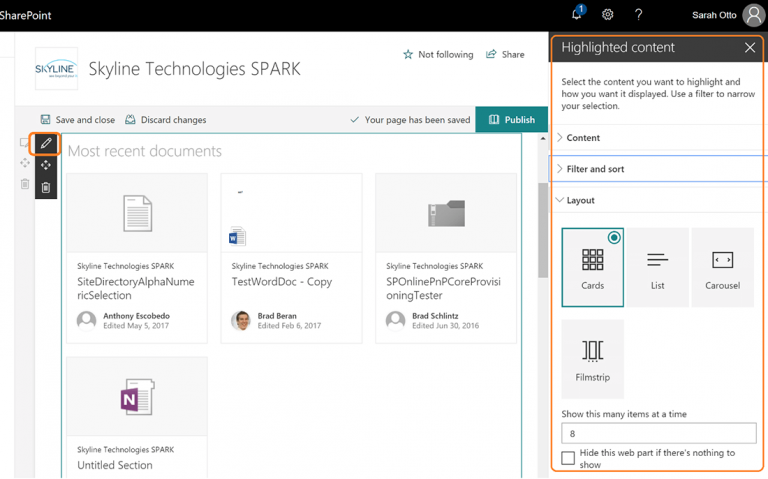
Task: Close the Highlighted content panel
Action: pos(749,48)
